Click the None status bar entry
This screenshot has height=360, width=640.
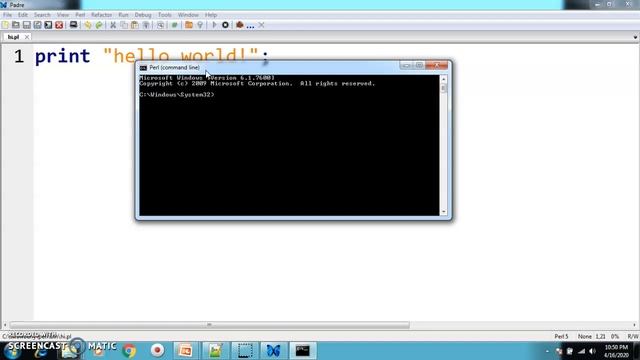tap(584, 336)
